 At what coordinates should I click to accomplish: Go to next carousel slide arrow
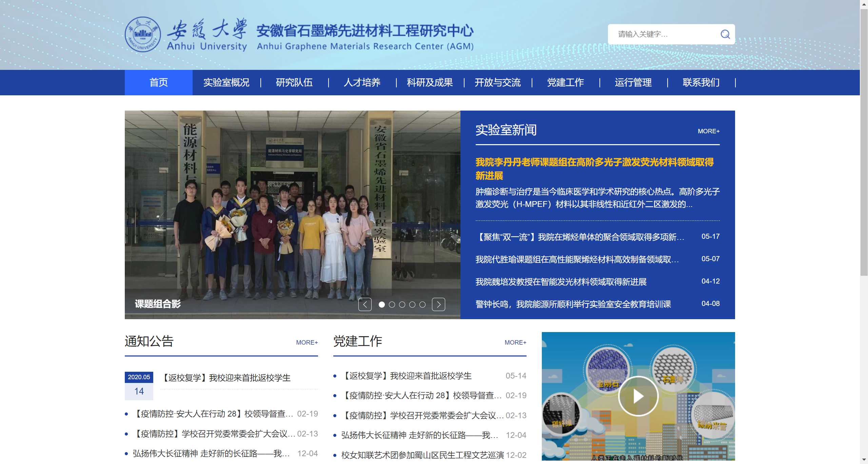tap(438, 304)
